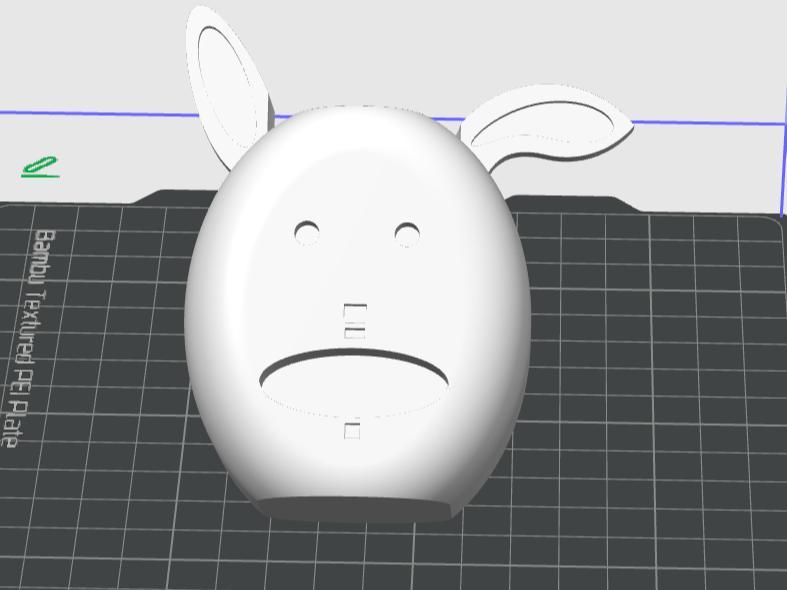Click the green plate name edit icon
Image resolution: width=787 pixels, height=590 pixels.
point(40,167)
